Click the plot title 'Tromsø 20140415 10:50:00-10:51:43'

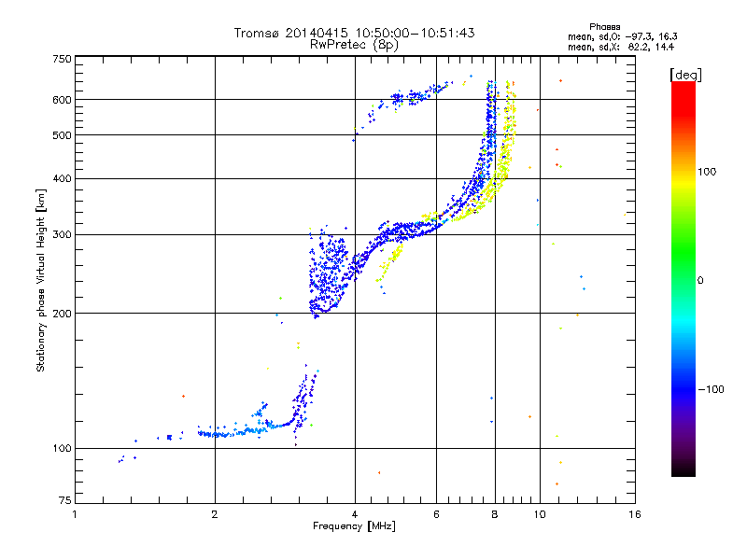click(x=354, y=33)
